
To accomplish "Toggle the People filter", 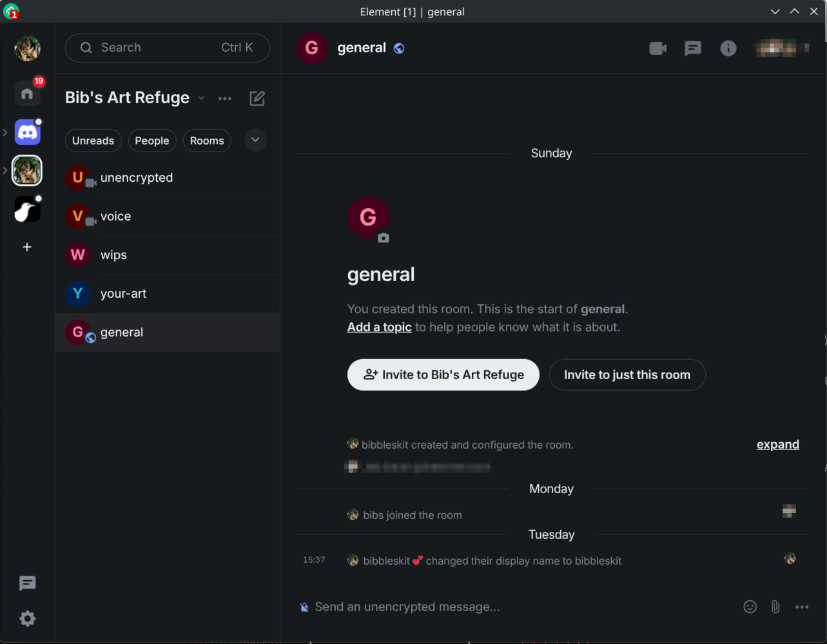I will pyautogui.click(x=151, y=141).
